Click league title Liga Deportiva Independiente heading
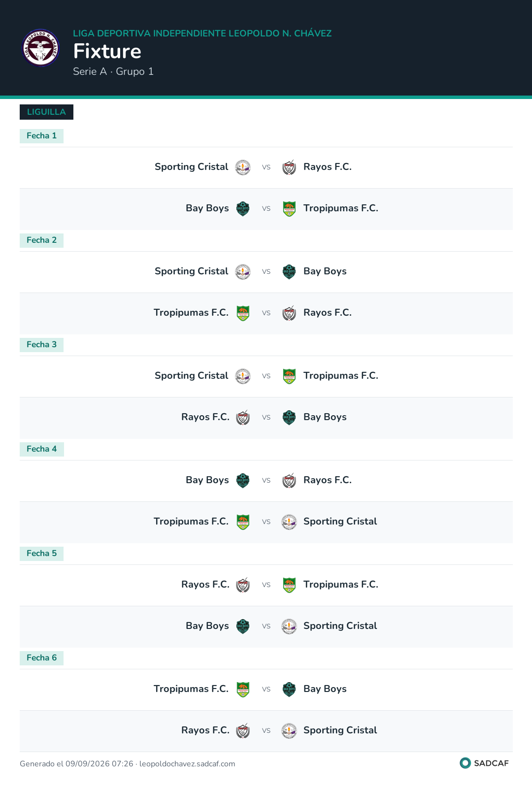 pyautogui.click(x=202, y=33)
